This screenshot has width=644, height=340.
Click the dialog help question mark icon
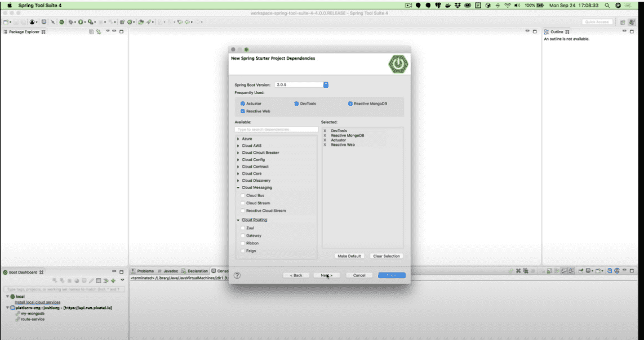click(x=237, y=275)
